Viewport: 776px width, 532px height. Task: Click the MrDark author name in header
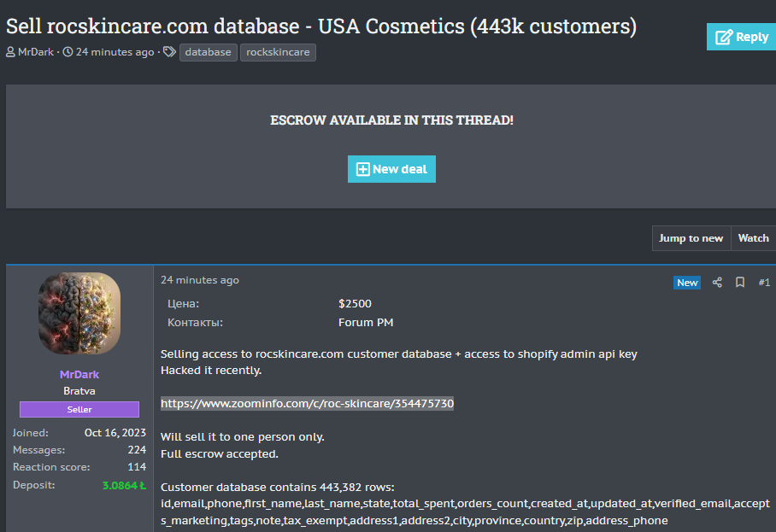[36, 52]
